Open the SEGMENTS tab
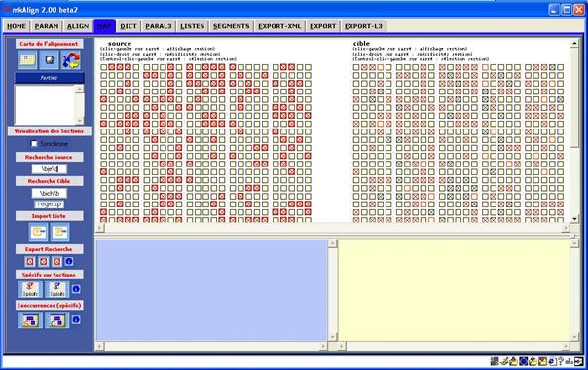 click(231, 26)
